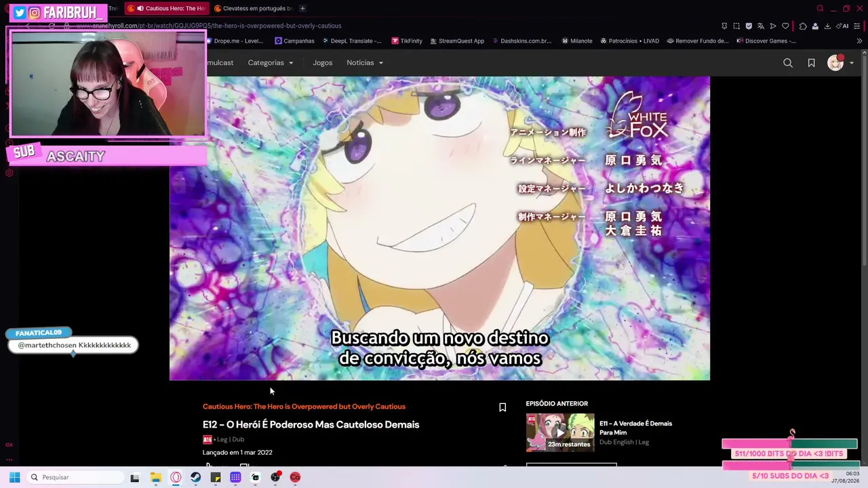Open the Jogos menu item
The image size is (868, 488).
pyautogui.click(x=323, y=63)
